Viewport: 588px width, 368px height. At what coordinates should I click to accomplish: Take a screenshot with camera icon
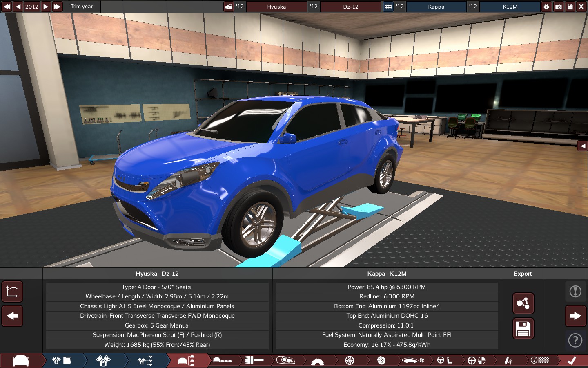[x=558, y=7]
